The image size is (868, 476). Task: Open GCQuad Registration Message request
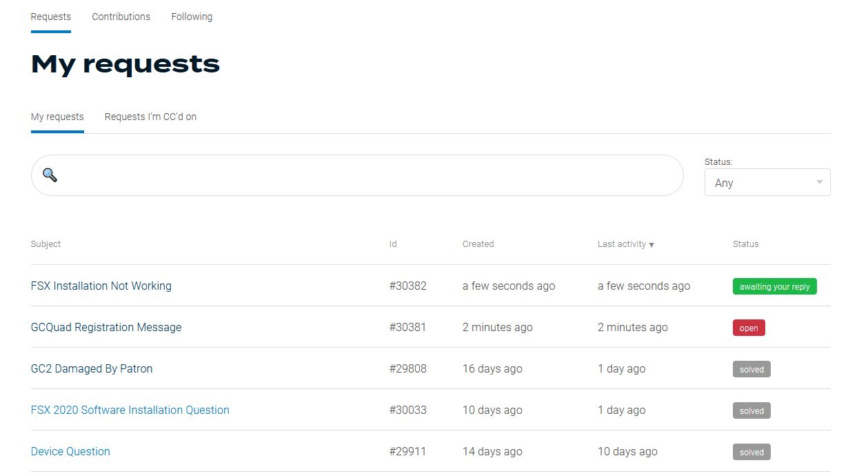pyautogui.click(x=106, y=327)
